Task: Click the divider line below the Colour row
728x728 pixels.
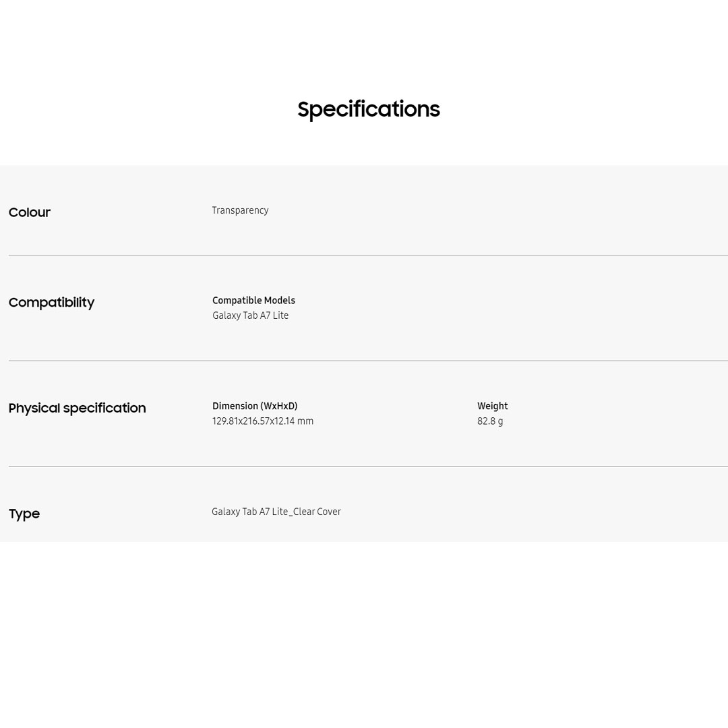Action: point(368,255)
